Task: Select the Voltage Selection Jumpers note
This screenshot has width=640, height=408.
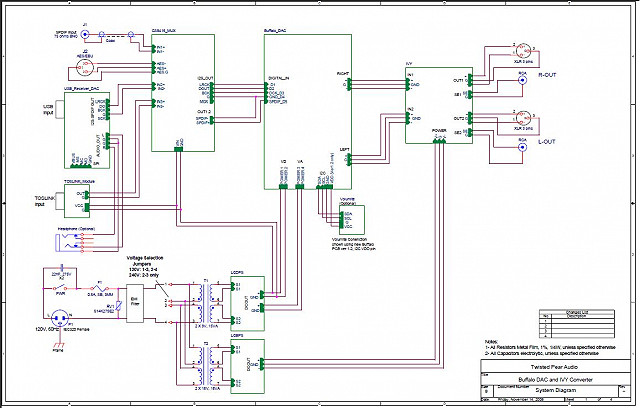Action: tap(144, 266)
